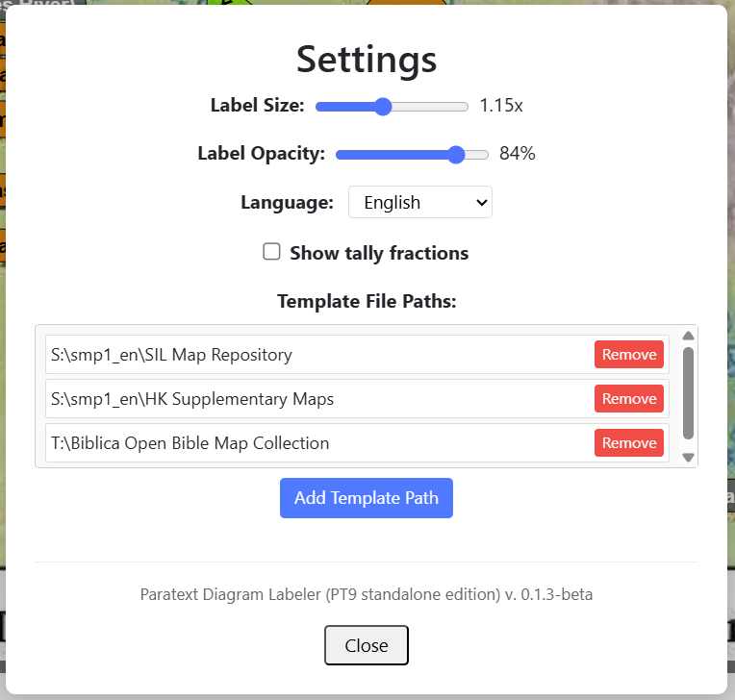Image resolution: width=735 pixels, height=700 pixels.
Task: Click the right end of Label Size track
Action: 465,106
